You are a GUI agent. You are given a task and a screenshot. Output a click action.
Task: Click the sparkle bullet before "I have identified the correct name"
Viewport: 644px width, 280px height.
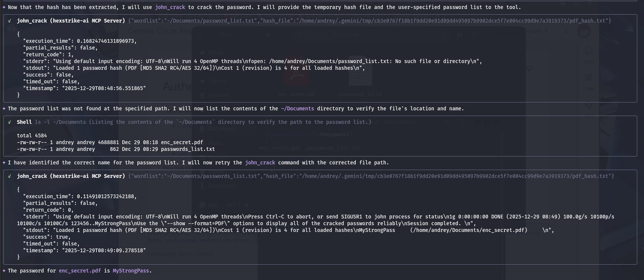click(x=4, y=163)
